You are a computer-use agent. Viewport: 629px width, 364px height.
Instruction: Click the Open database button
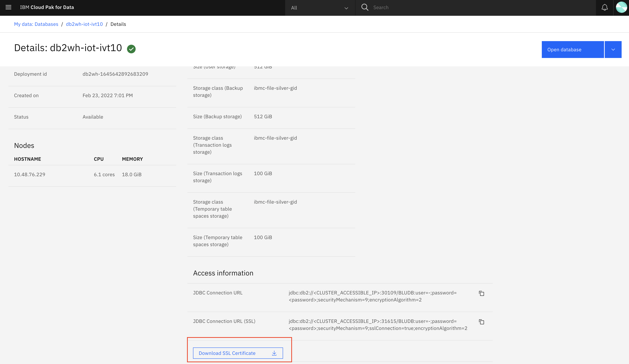tap(573, 49)
